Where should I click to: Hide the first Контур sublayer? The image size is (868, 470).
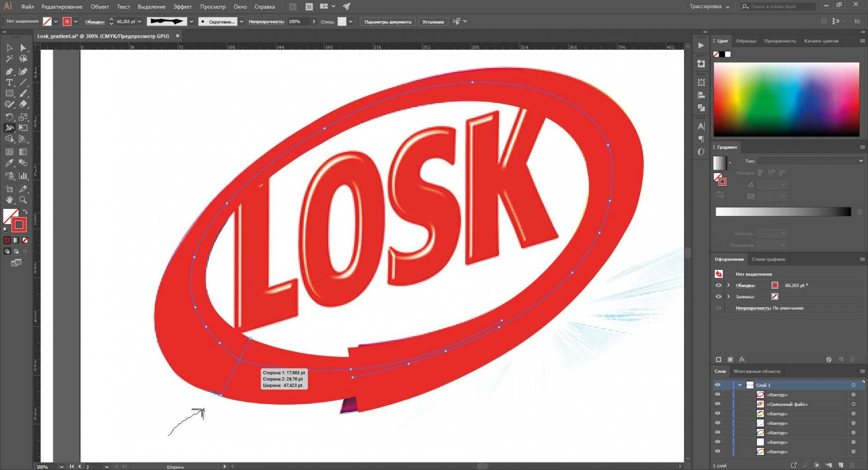(x=718, y=395)
